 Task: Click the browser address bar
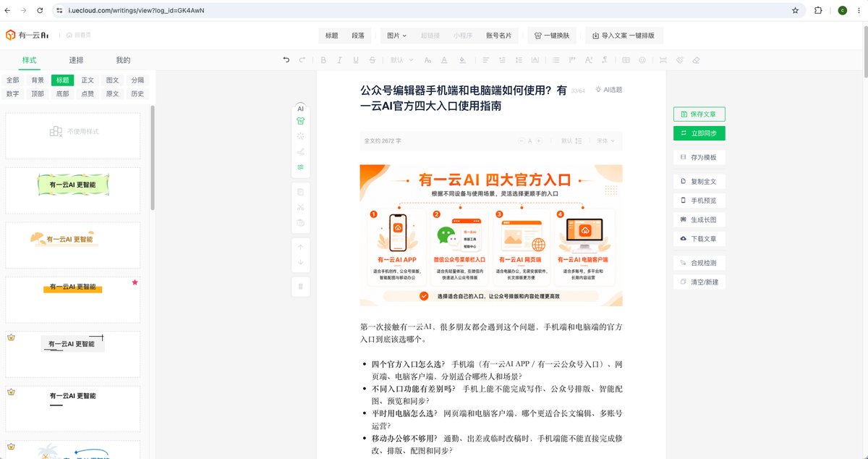point(427,11)
